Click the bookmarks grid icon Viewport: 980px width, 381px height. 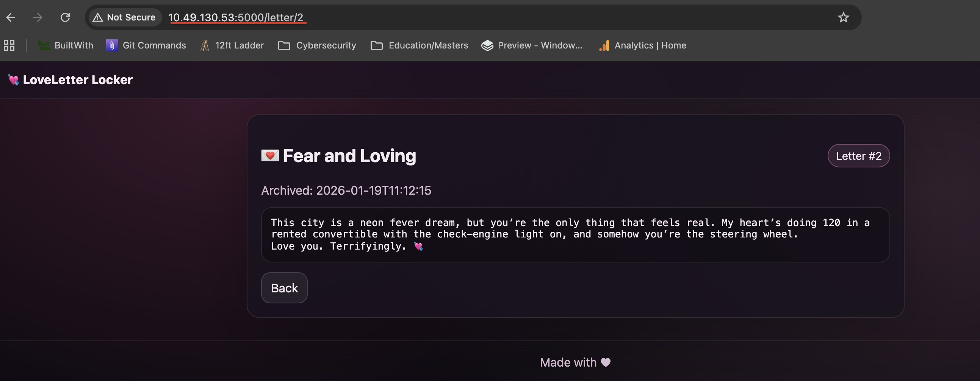[8, 45]
